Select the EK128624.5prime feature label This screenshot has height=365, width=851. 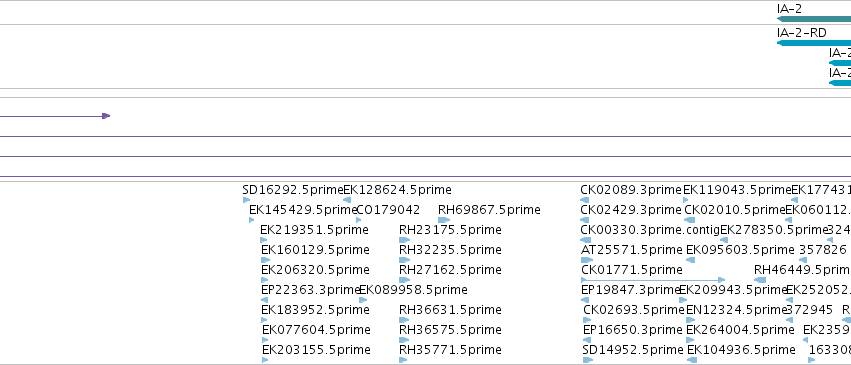point(397,190)
